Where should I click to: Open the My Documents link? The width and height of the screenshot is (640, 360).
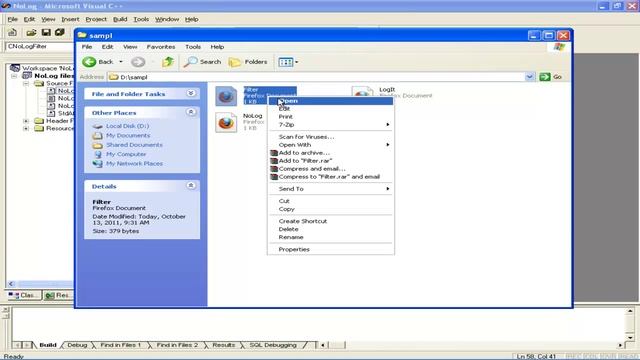click(x=128, y=136)
